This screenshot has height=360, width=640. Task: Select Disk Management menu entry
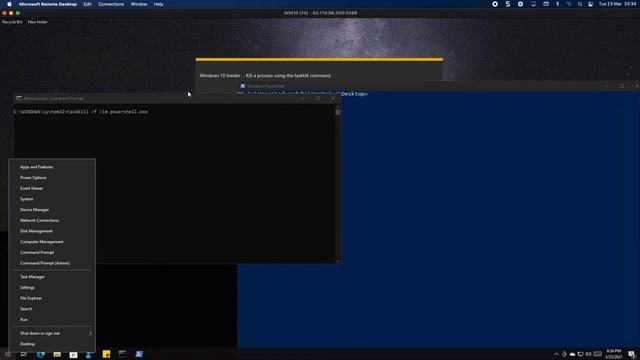click(52, 231)
